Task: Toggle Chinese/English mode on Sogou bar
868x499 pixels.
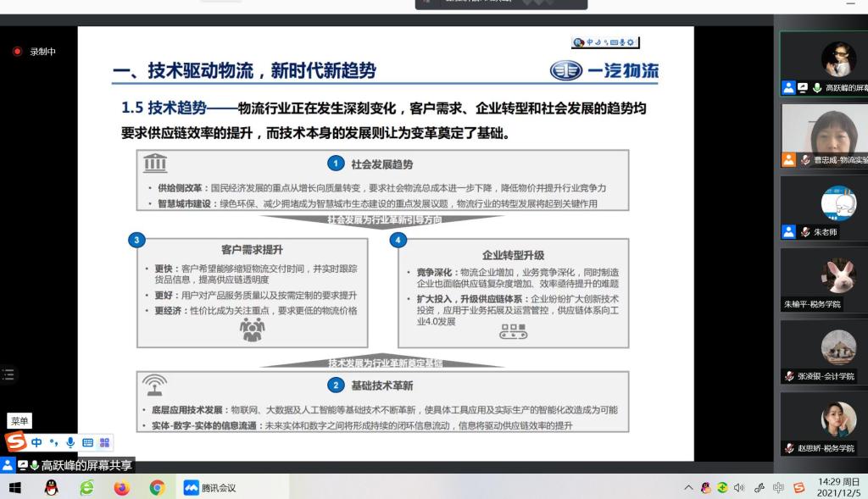Action: click(x=36, y=442)
